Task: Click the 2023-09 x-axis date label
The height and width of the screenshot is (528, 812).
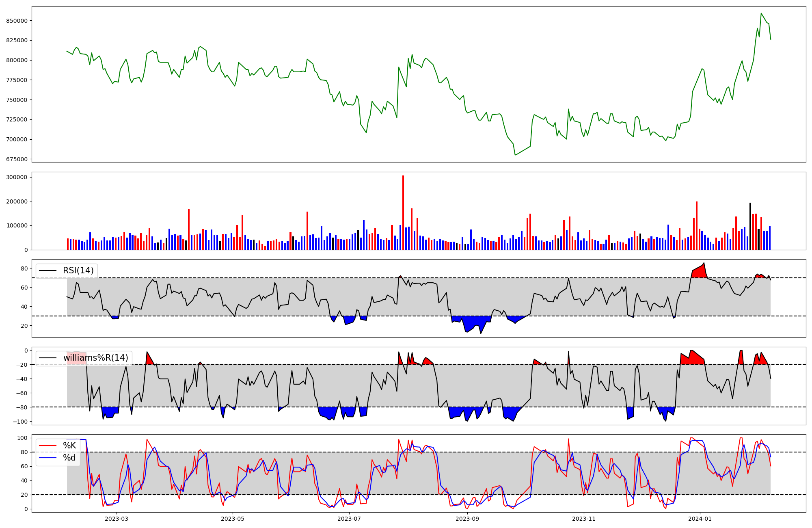Action: pos(467,519)
